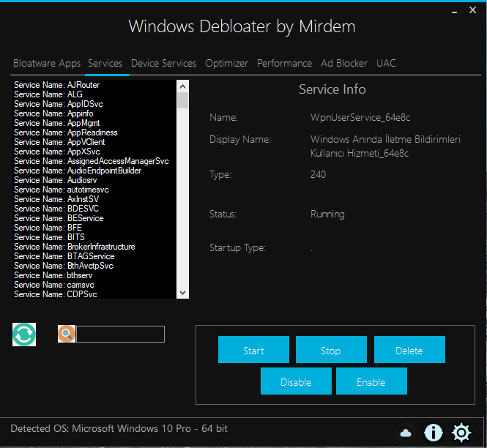
Task: Select service AppXSvc in the list
Action: click(x=94, y=152)
